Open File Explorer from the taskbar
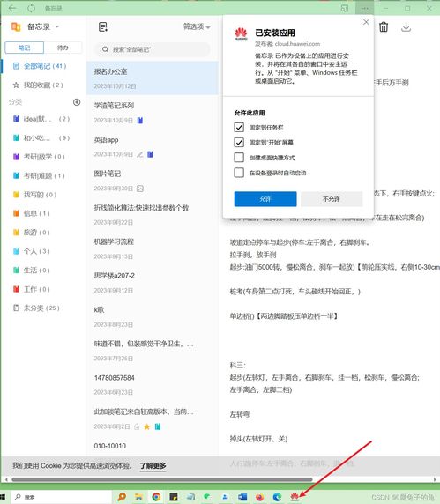The height and width of the screenshot is (504, 440). [x=138, y=497]
